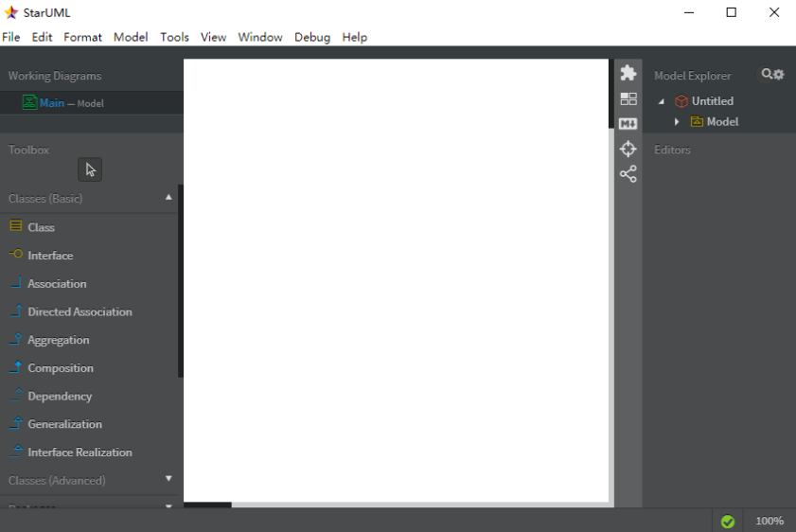Pick the Directed Association tool icon
The height and width of the screenshot is (532, 796).
[x=16, y=310]
